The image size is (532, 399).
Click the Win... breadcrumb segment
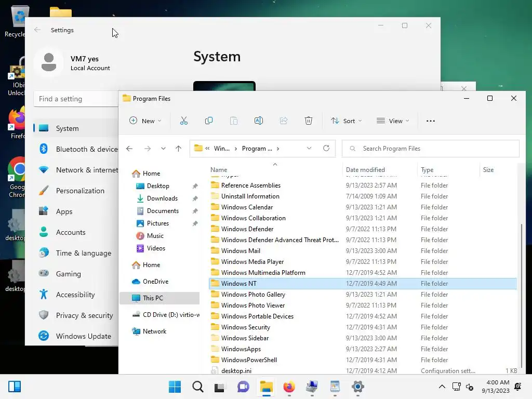[x=221, y=149]
